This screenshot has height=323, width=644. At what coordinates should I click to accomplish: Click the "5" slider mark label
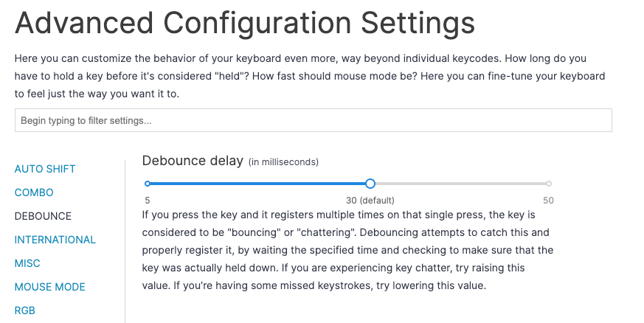pos(148,200)
